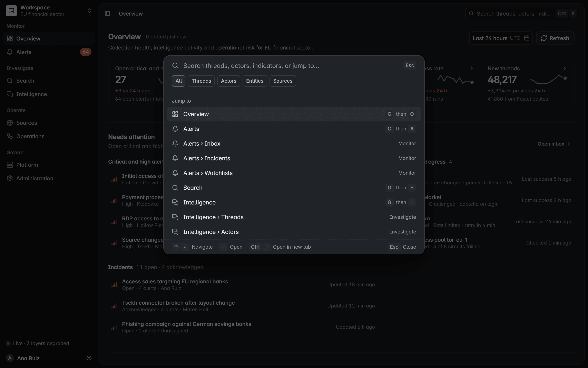
Task: Select the All filter chip
Action: coord(179,81)
